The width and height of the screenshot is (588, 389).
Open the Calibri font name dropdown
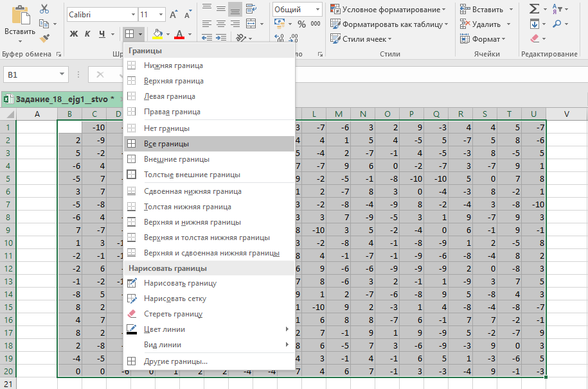coord(132,14)
